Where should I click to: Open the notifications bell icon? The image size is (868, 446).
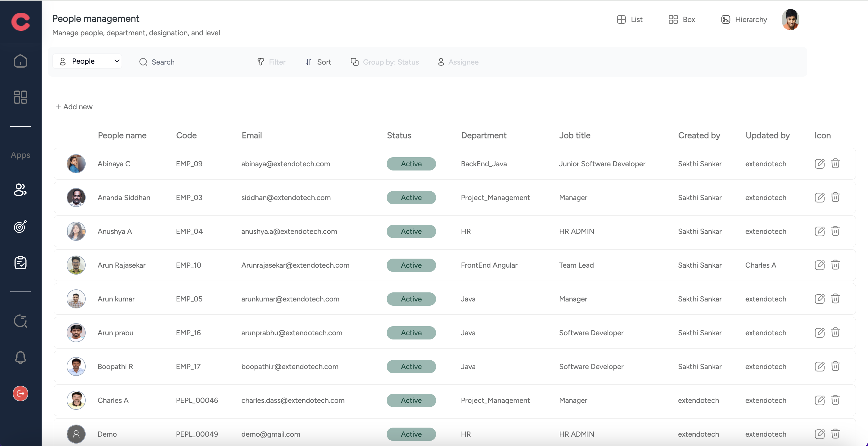(20, 357)
